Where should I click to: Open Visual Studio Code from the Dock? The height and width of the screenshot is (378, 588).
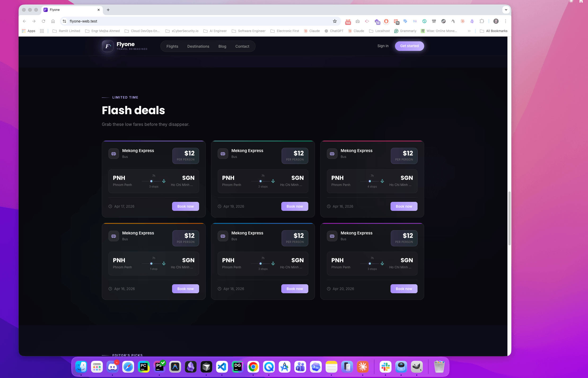222,367
